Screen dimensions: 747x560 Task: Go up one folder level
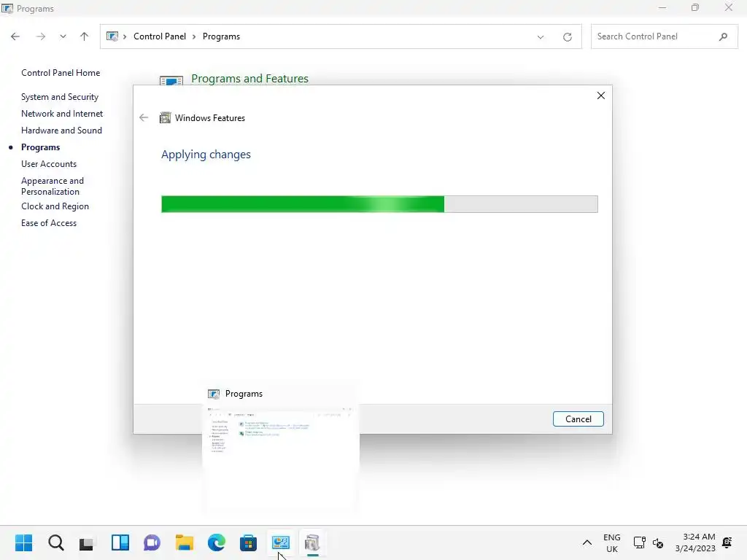pyautogui.click(x=85, y=36)
